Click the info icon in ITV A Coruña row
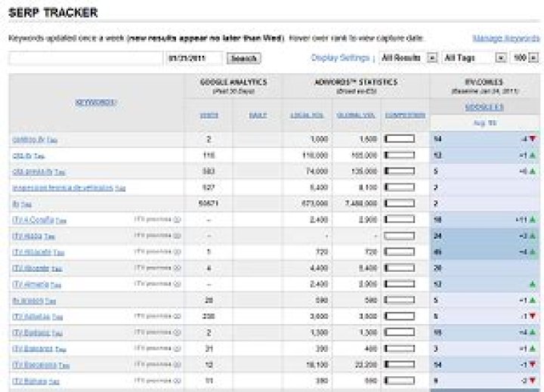Image resolution: width=544 pixels, height=392 pixels. pos(177,220)
